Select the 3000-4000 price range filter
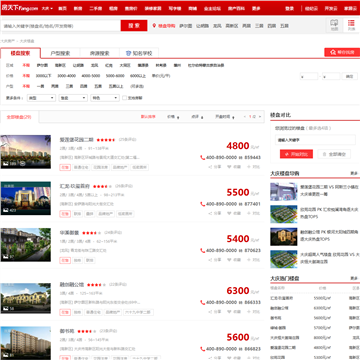Image resolution: width=360 pixels, height=360 pixels. click(66, 76)
